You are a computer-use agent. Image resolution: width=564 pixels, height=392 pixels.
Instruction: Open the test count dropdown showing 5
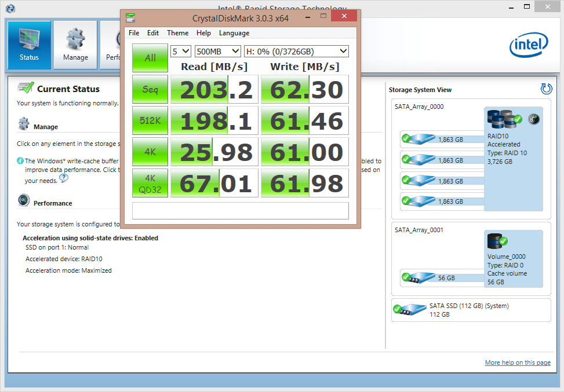179,51
